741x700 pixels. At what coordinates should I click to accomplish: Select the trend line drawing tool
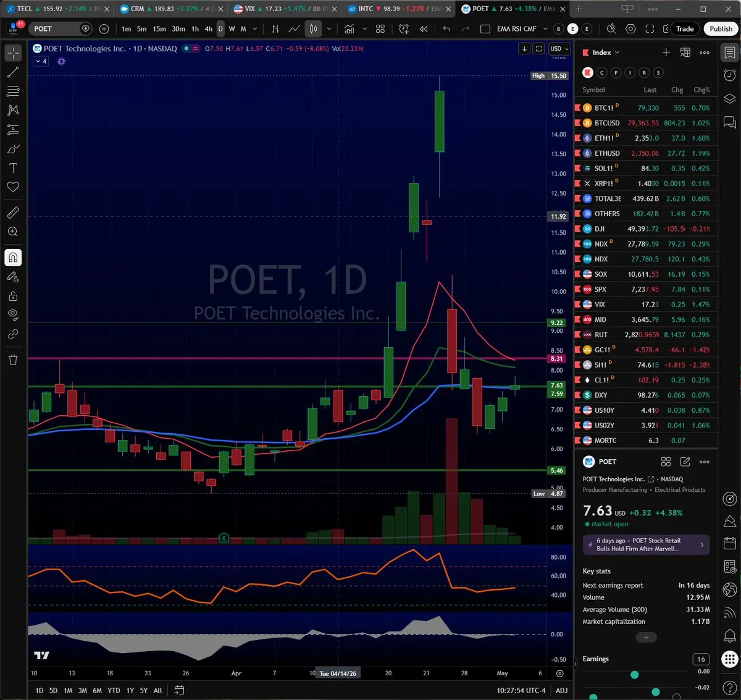point(13,72)
